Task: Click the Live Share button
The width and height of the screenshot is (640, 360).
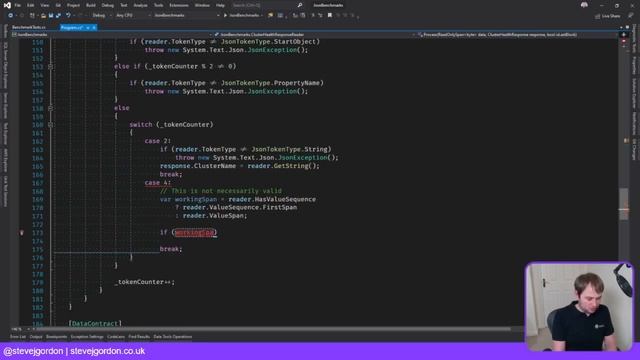Action: [608, 16]
